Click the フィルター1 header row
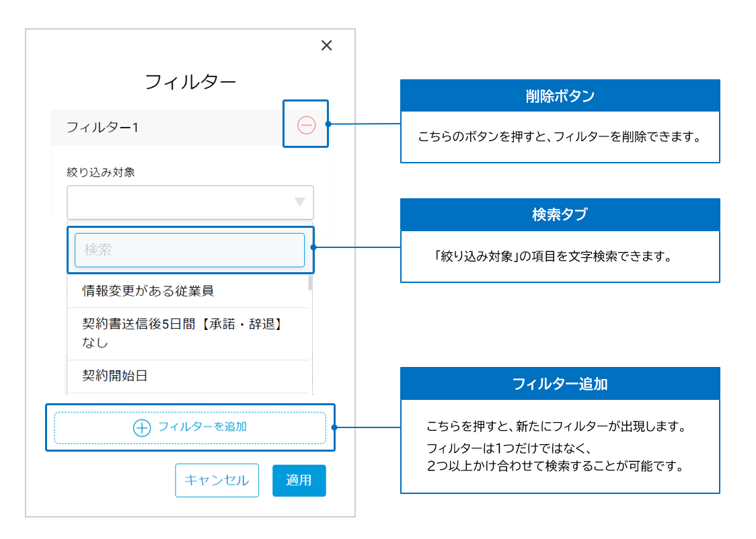The width and height of the screenshot is (756, 539). [167, 128]
